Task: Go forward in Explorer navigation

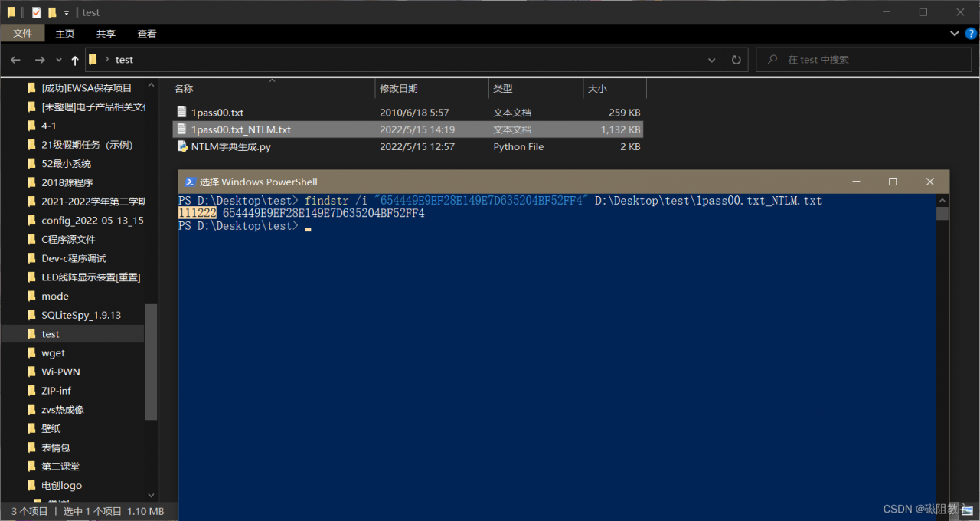Action: tap(40, 60)
